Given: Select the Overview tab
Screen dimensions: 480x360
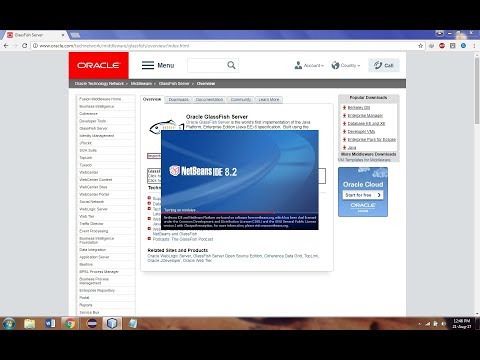Looking at the screenshot, I should tap(152, 99).
